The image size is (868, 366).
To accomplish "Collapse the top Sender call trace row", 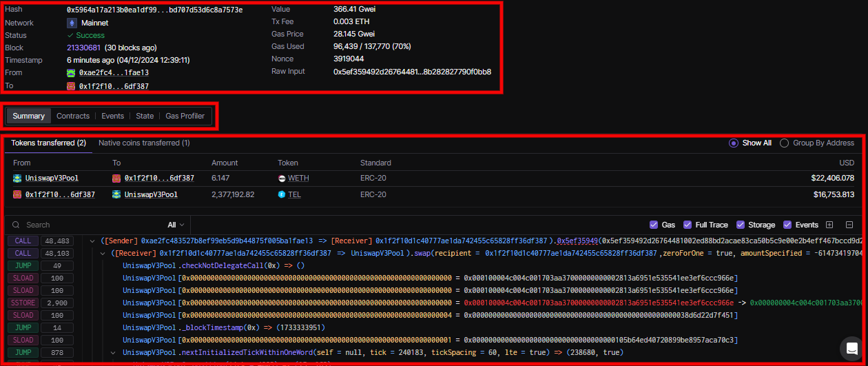I will [x=93, y=241].
